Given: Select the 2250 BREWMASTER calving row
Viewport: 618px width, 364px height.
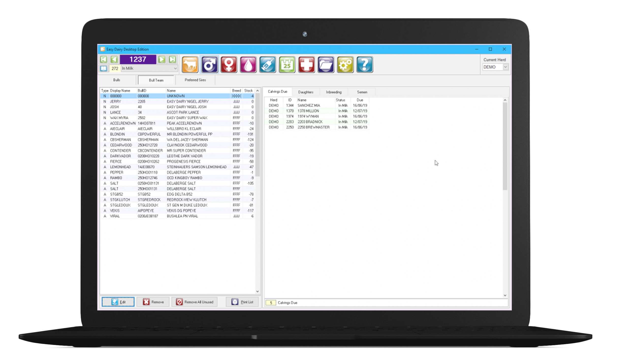Looking at the screenshot, I should [x=316, y=127].
